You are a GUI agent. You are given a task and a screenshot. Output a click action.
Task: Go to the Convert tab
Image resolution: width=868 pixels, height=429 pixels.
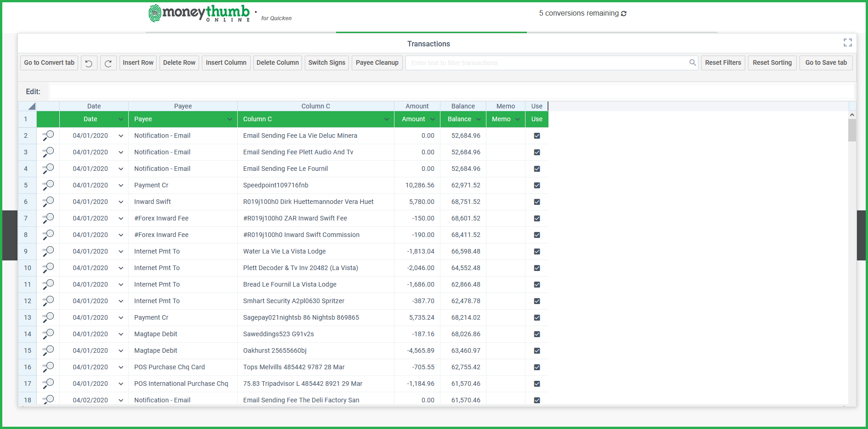click(x=48, y=62)
